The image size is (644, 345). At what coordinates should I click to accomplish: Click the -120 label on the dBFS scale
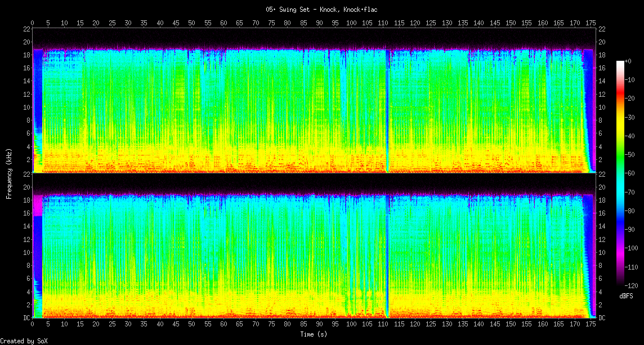coord(634,286)
